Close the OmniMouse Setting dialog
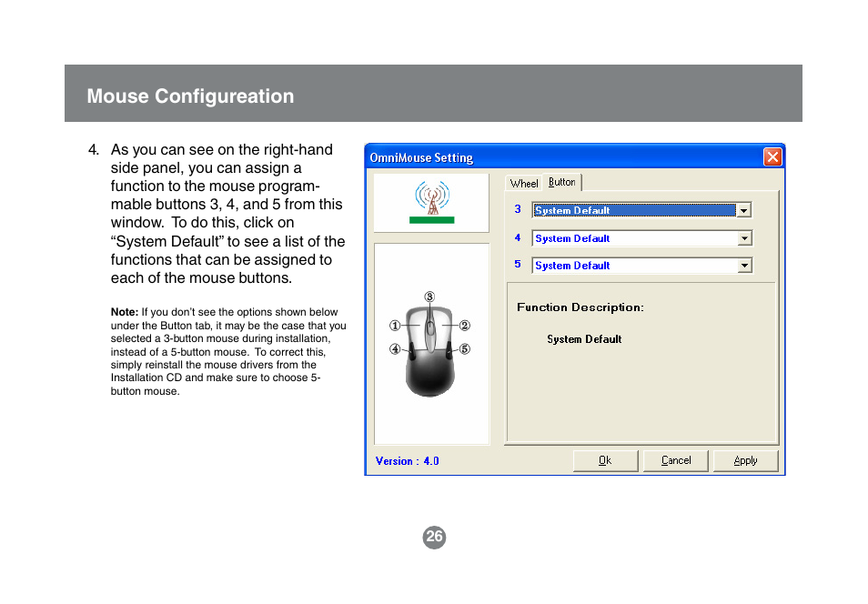 click(x=772, y=157)
